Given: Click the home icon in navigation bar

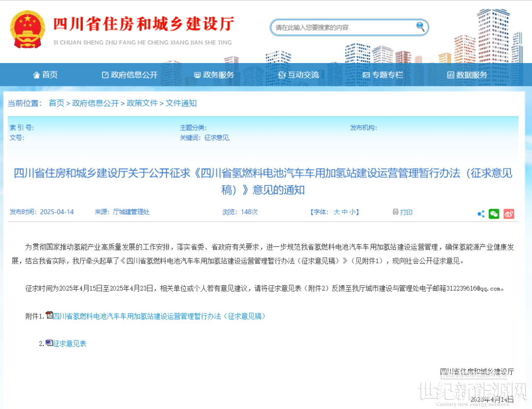Looking at the screenshot, I should [36, 75].
